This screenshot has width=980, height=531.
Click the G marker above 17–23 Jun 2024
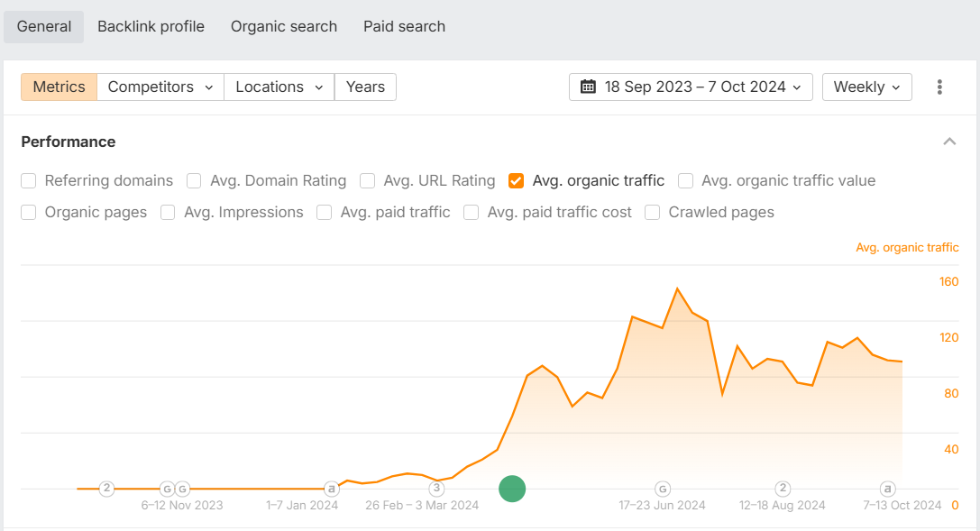(x=663, y=489)
